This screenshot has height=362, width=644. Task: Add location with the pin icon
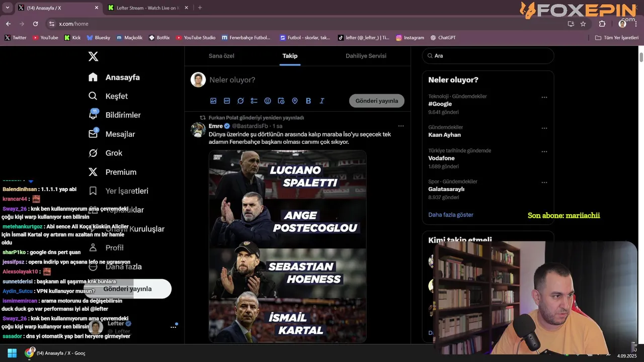coord(295,101)
